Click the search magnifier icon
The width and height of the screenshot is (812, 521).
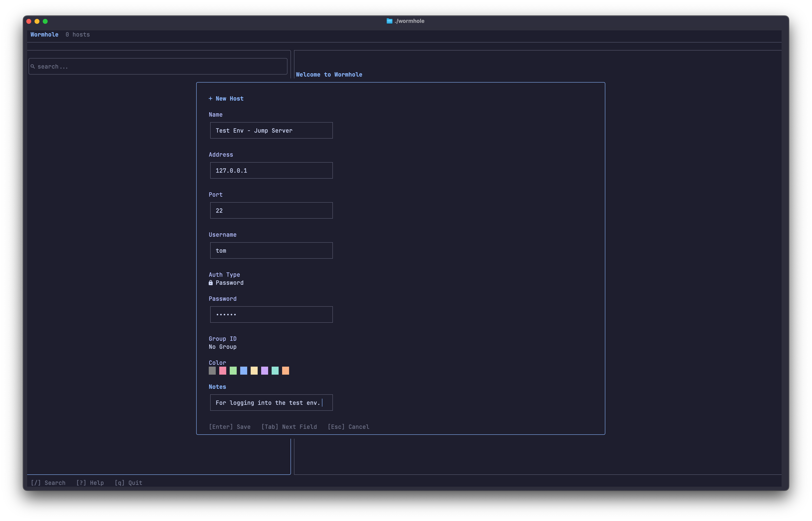33,67
